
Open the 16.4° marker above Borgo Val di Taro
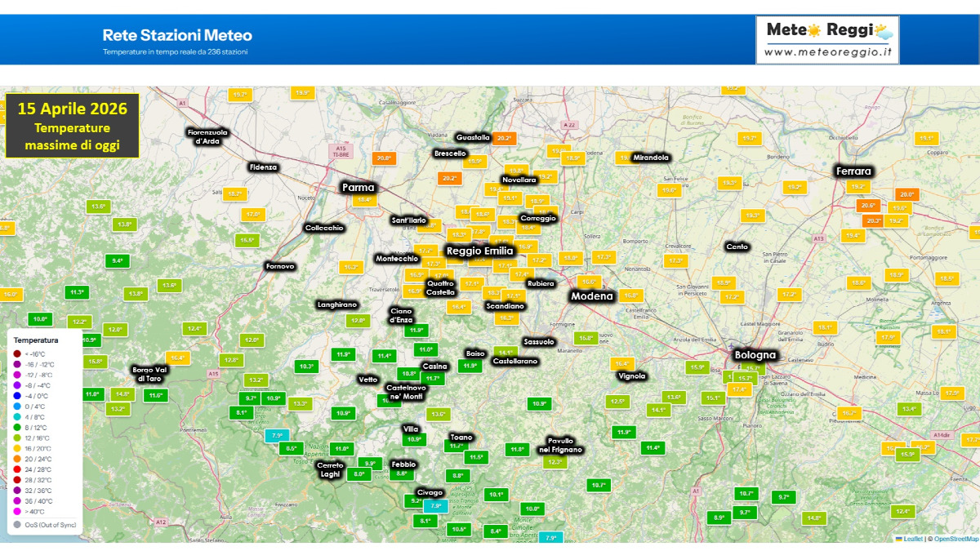pos(177,358)
